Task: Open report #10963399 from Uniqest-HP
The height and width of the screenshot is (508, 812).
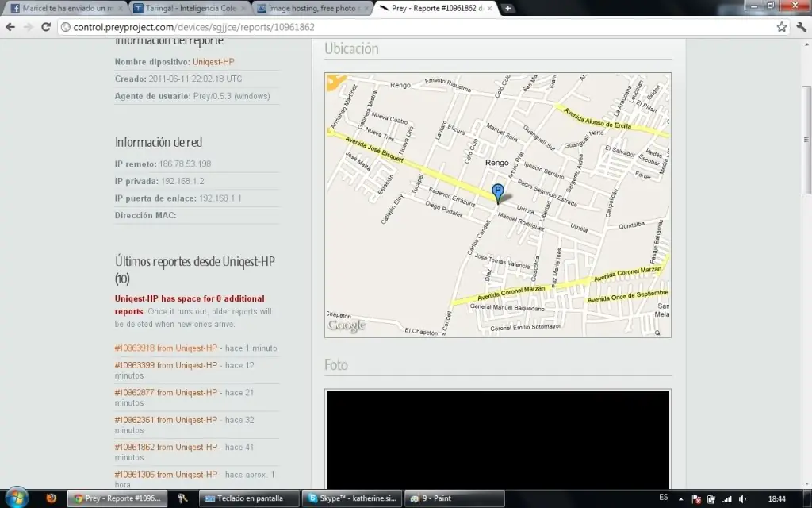Action: pos(166,365)
